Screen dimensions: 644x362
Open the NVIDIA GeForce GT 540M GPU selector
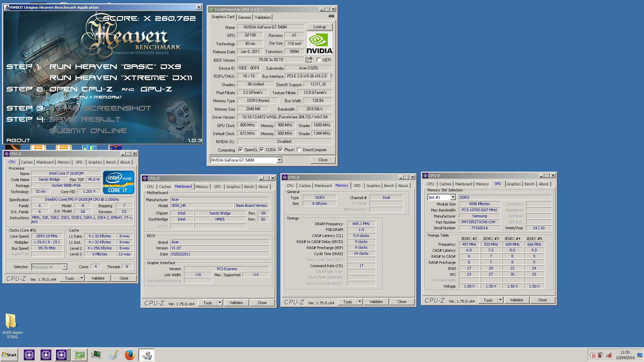(246, 160)
